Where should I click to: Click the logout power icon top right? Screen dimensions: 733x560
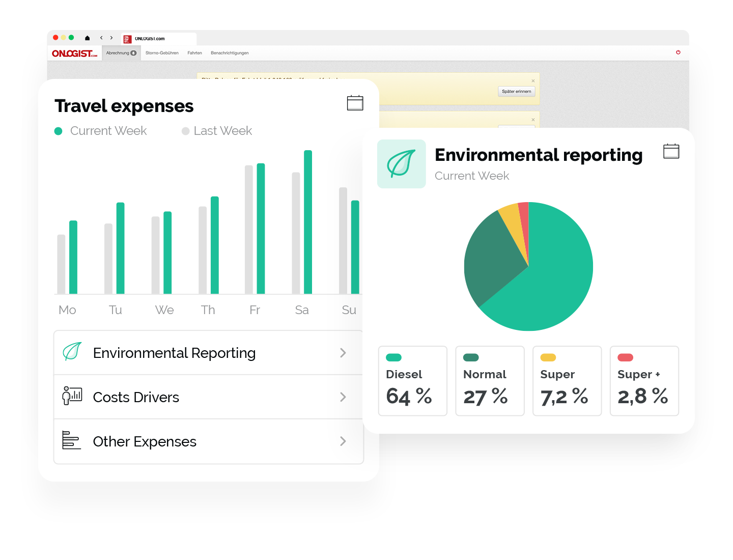click(678, 52)
